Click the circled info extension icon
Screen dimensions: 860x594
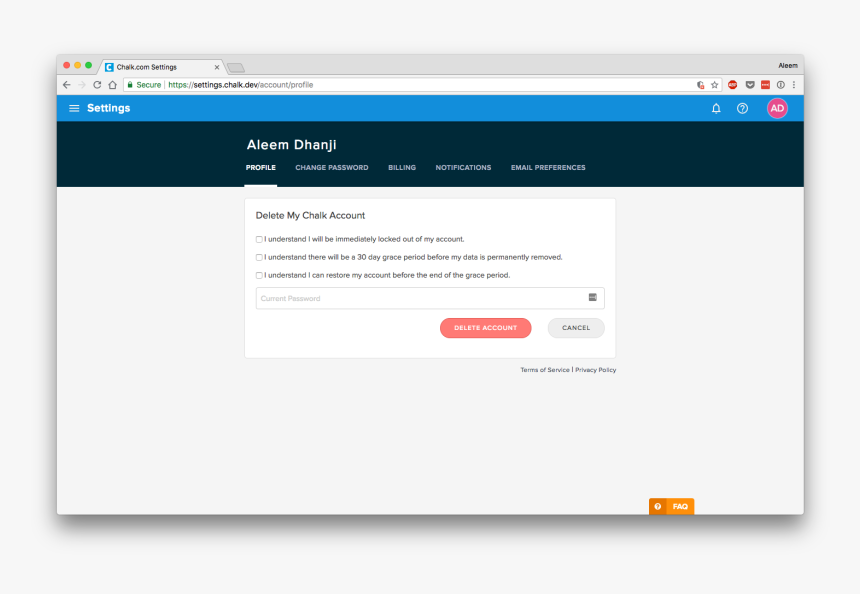click(780, 85)
